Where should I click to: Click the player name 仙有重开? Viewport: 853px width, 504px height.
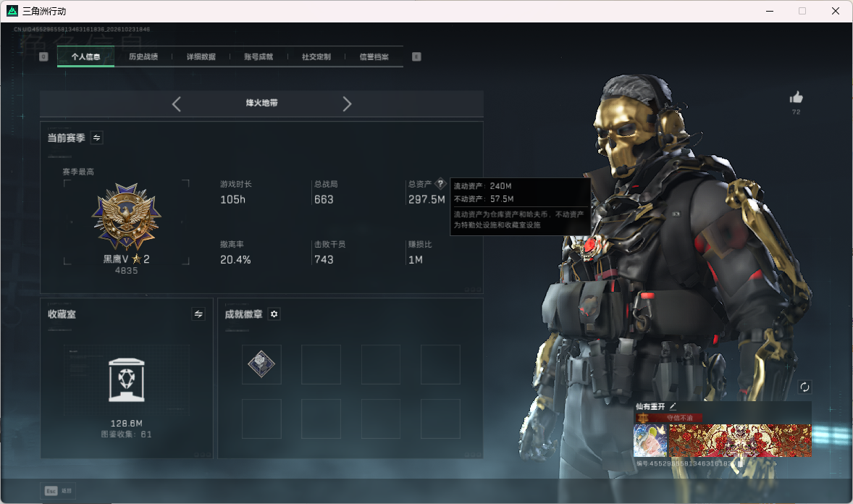651,406
